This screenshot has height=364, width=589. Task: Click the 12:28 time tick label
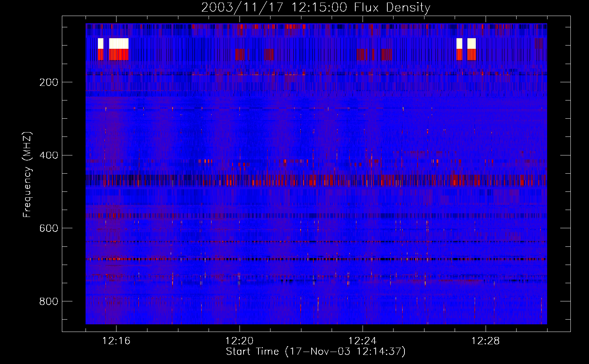point(485,341)
